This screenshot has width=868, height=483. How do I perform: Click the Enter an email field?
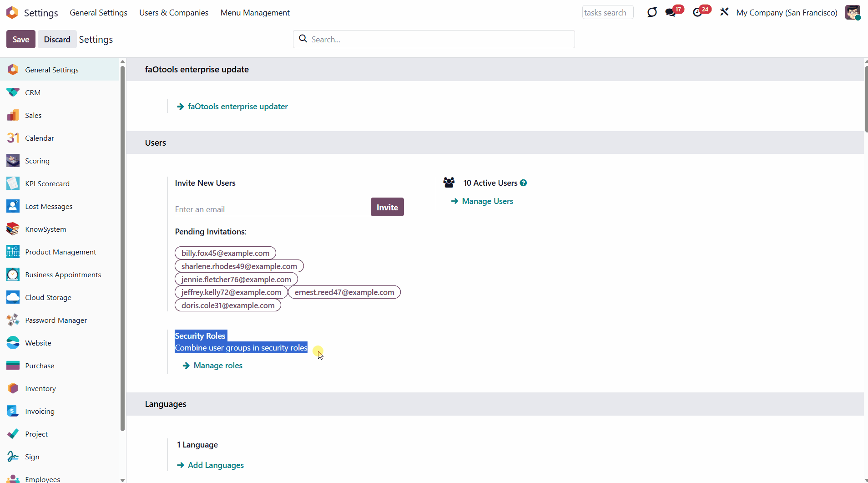pos(272,209)
